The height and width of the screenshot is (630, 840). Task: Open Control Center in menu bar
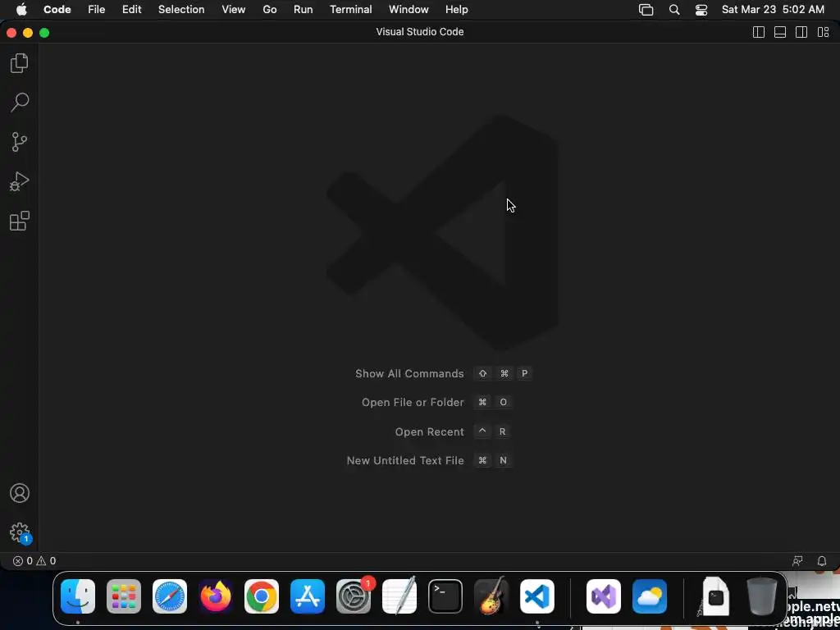(701, 10)
